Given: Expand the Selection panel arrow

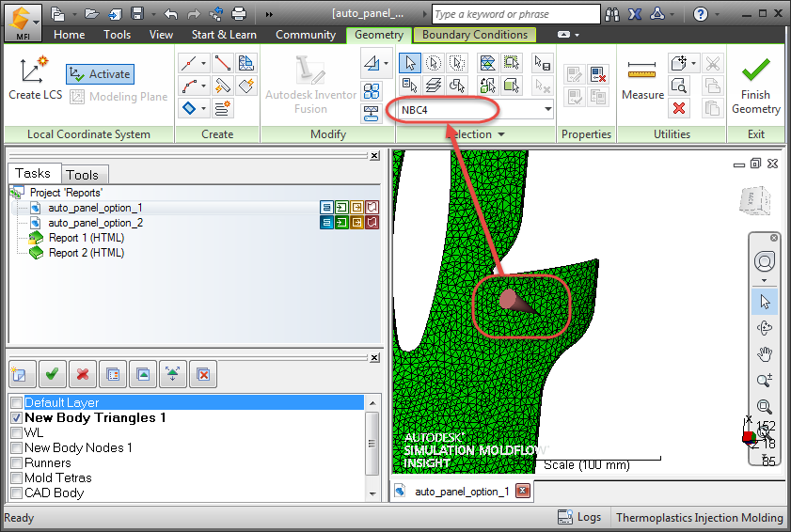Looking at the screenshot, I should pos(501,134).
